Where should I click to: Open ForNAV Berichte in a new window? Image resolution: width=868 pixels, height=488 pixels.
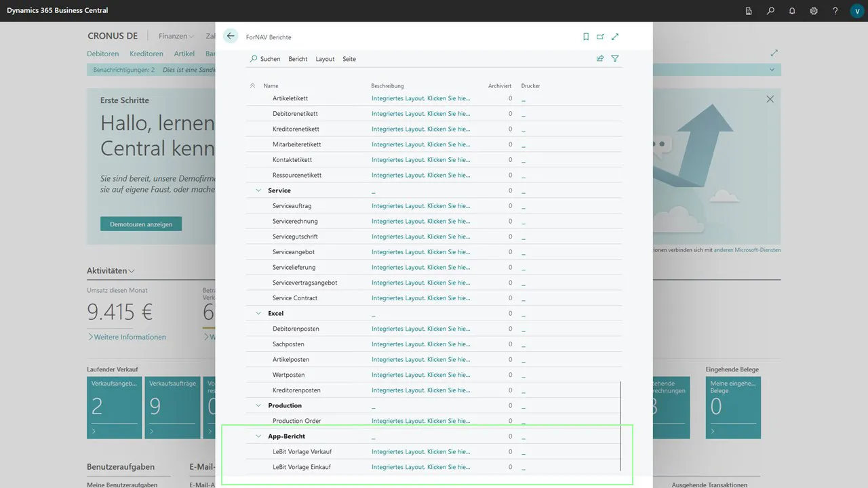[600, 37]
